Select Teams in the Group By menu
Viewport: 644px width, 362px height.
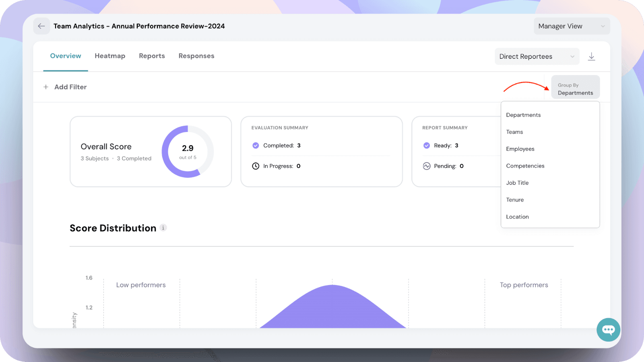[514, 132]
